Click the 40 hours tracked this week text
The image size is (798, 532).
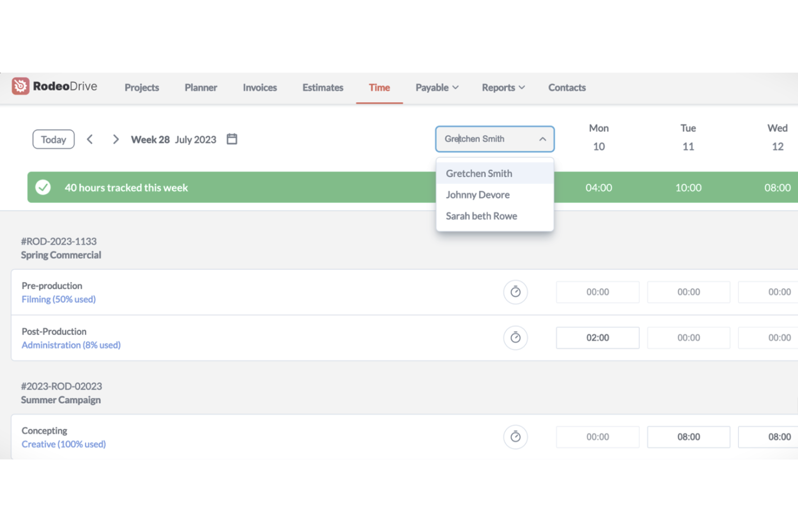[126, 188]
